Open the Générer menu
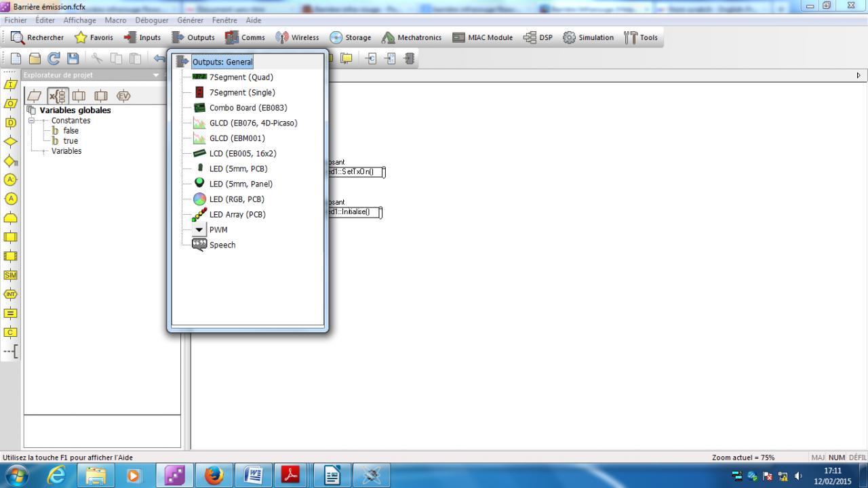868x488 pixels. 190,20
